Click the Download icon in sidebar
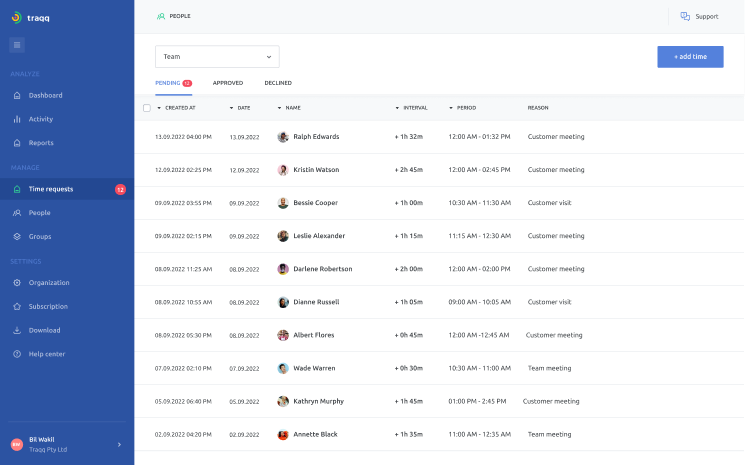 tap(17, 330)
